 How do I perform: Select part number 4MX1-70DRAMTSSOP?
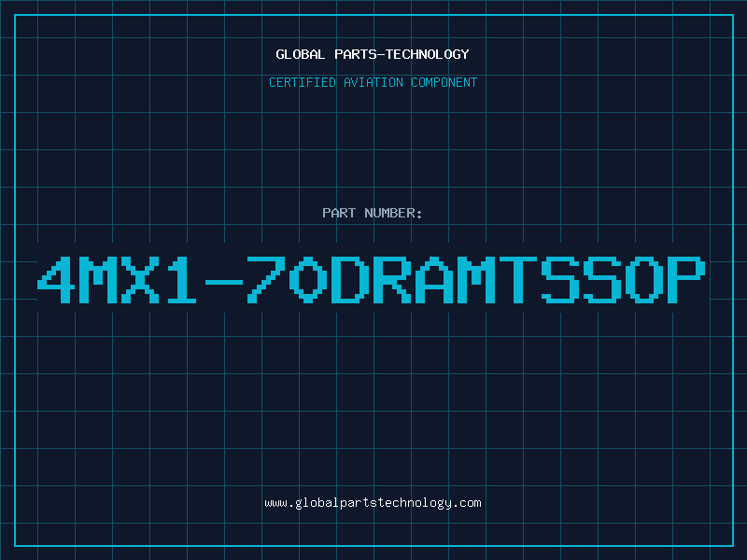[x=372, y=279]
